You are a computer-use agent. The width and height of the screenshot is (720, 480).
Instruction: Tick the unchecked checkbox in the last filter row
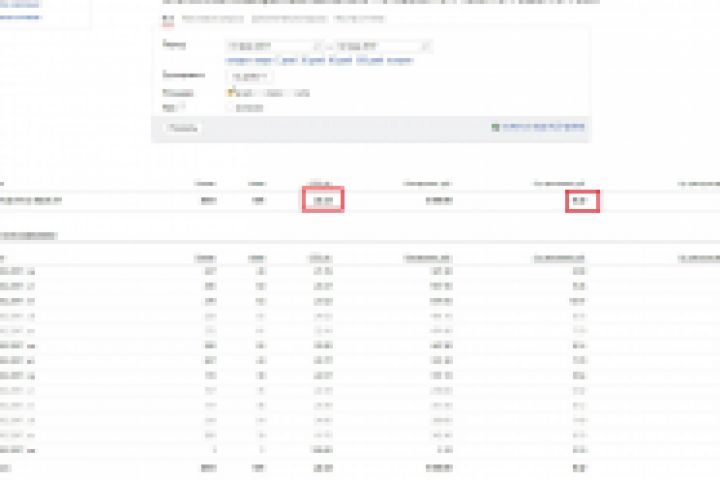230,108
